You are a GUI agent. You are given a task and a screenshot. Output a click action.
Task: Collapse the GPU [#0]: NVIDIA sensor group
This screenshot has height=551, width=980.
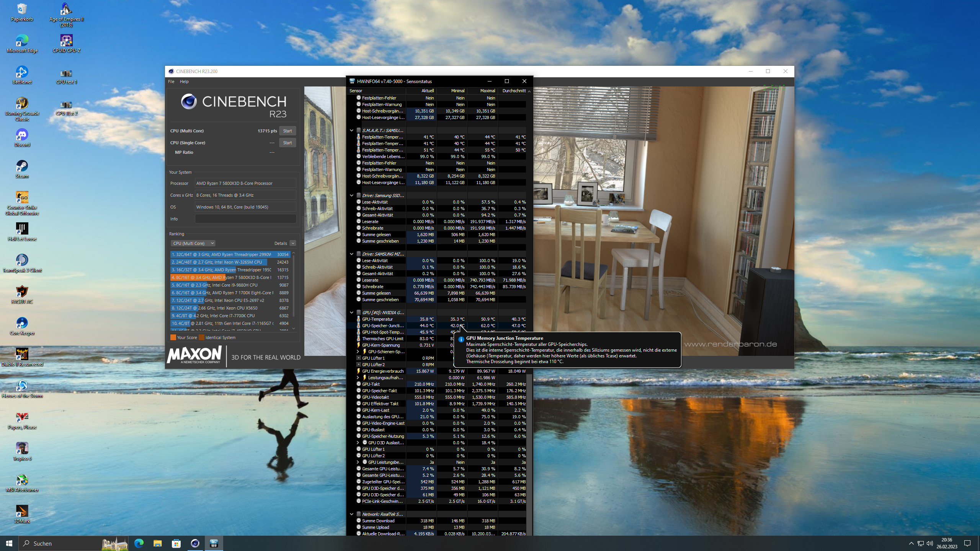pos(351,313)
